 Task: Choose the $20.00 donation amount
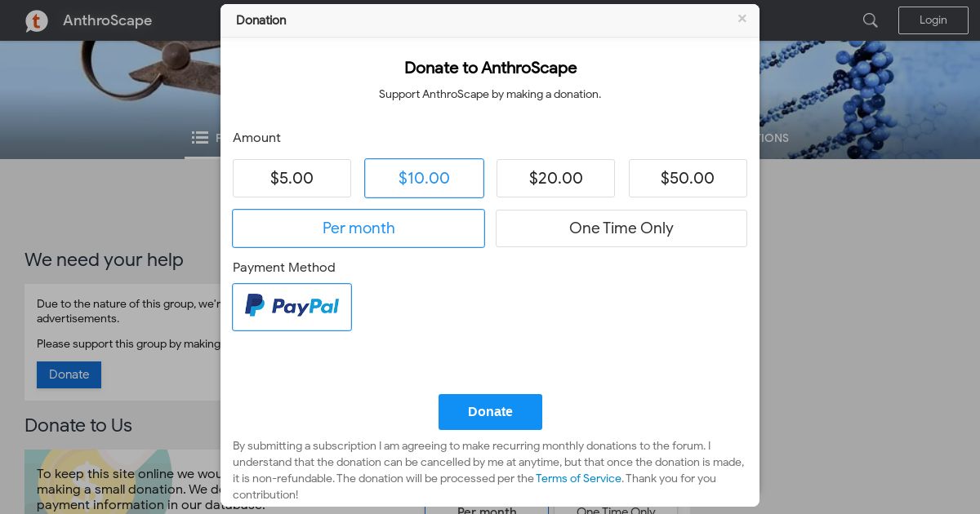coord(555,178)
